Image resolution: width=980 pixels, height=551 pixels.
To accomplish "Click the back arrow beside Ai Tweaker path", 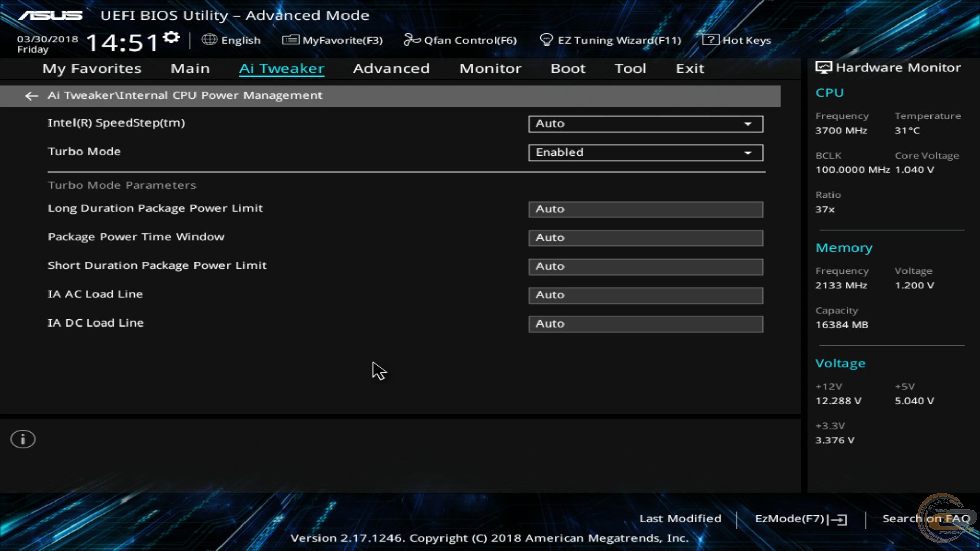I will click(31, 96).
